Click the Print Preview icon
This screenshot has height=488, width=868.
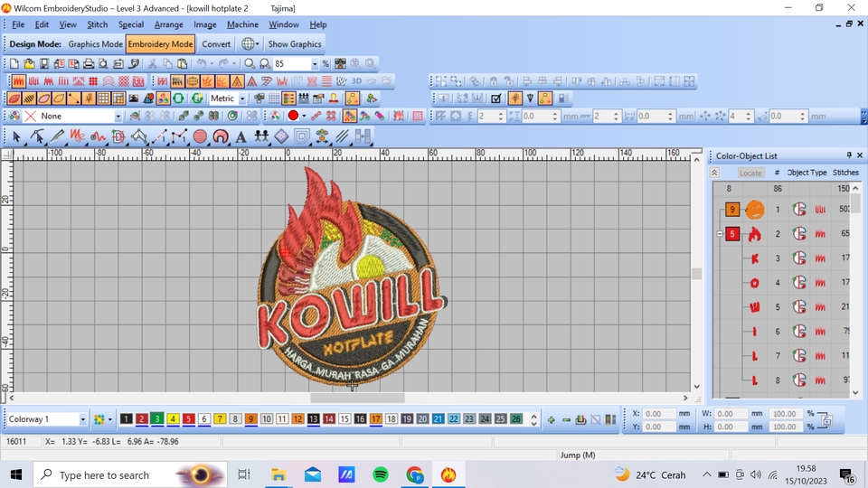click(x=103, y=63)
